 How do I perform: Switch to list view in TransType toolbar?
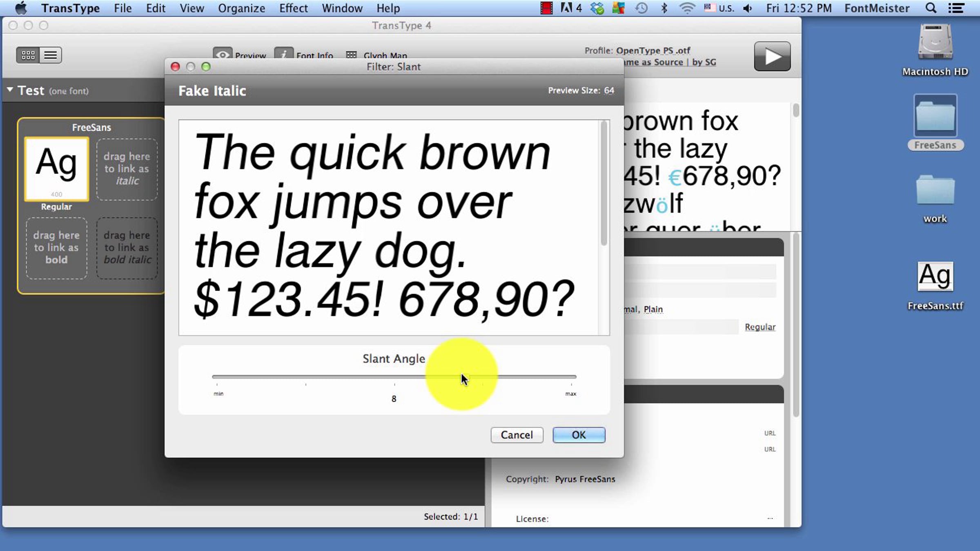[51, 55]
